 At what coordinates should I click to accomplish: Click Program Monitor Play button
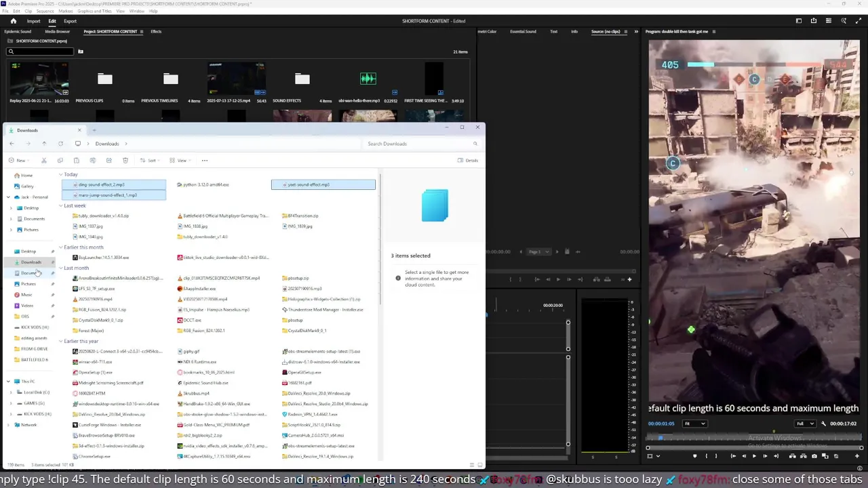click(x=754, y=456)
